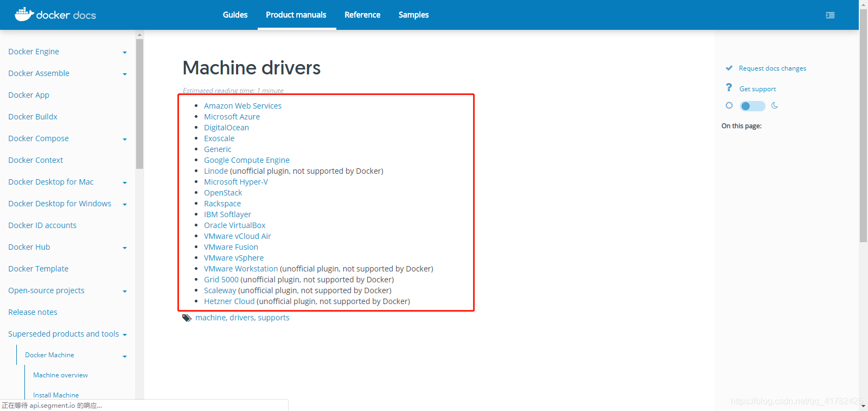Screen dimensions: 868x411
Task: Switch to the Reference tab
Action: 362,15
